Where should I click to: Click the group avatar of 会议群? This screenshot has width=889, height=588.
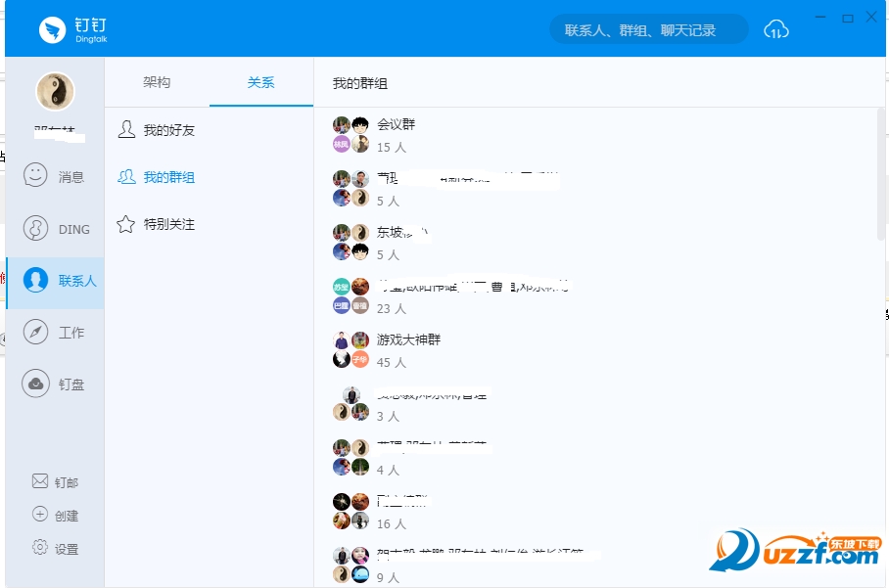click(350, 134)
